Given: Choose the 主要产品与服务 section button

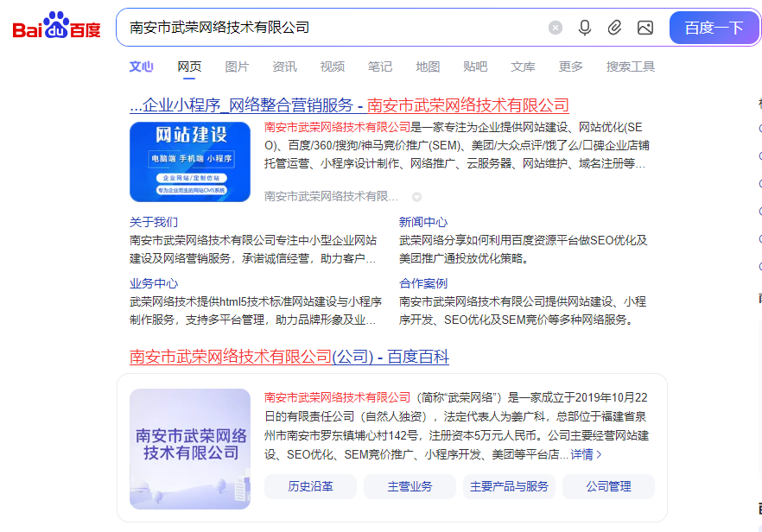Looking at the screenshot, I should pyautogui.click(x=509, y=486).
